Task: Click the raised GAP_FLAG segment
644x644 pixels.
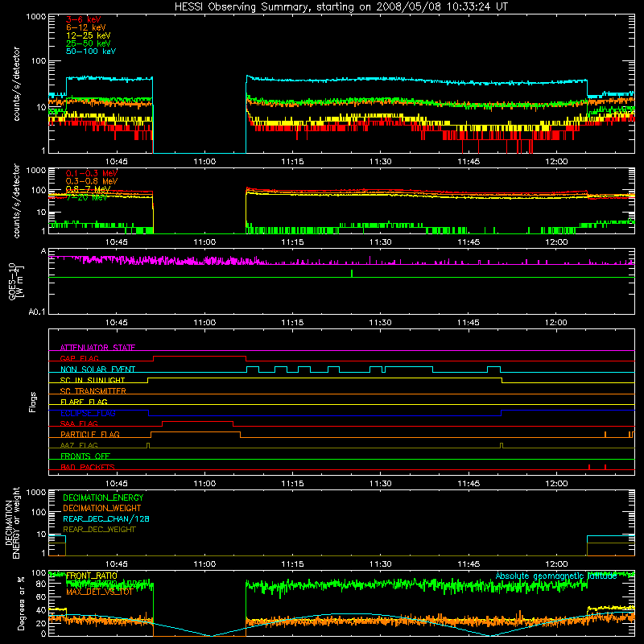Action: [x=200, y=357]
